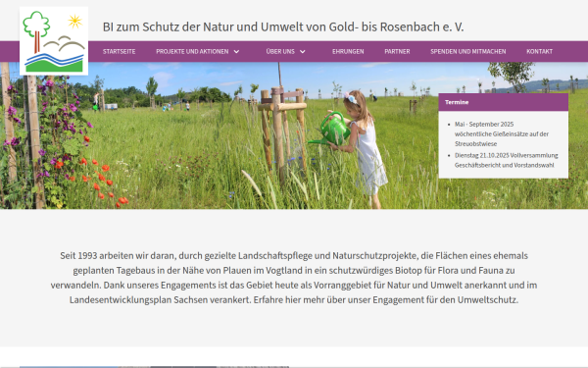This screenshot has height=368, width=588.
Task: Open Spenden und Mitmachen page
Action: coord(468,51)
